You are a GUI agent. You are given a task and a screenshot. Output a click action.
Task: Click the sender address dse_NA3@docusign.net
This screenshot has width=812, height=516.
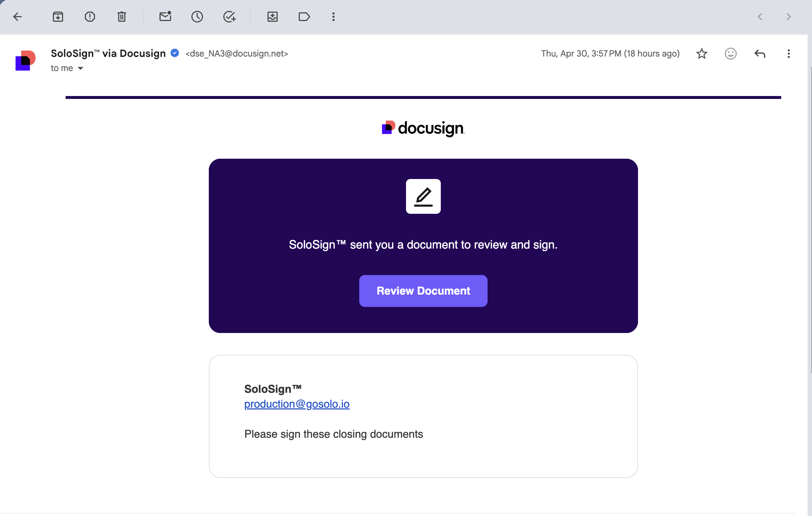click(237, 54)
